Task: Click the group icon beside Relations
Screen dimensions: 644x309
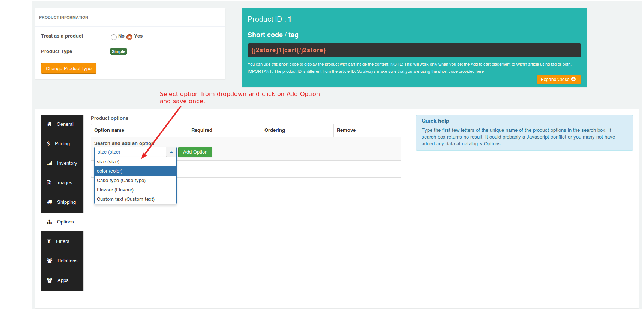Action: point(49,261)
